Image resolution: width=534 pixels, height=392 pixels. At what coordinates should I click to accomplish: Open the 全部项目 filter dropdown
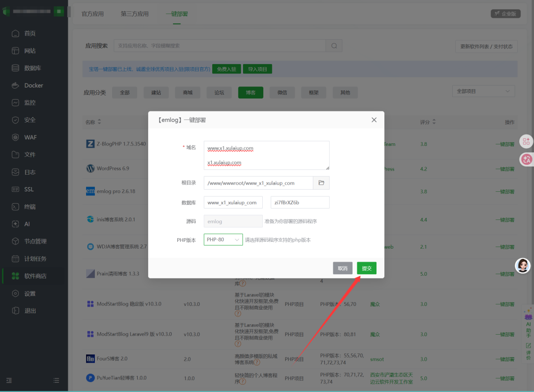click(x=483, y=91)
